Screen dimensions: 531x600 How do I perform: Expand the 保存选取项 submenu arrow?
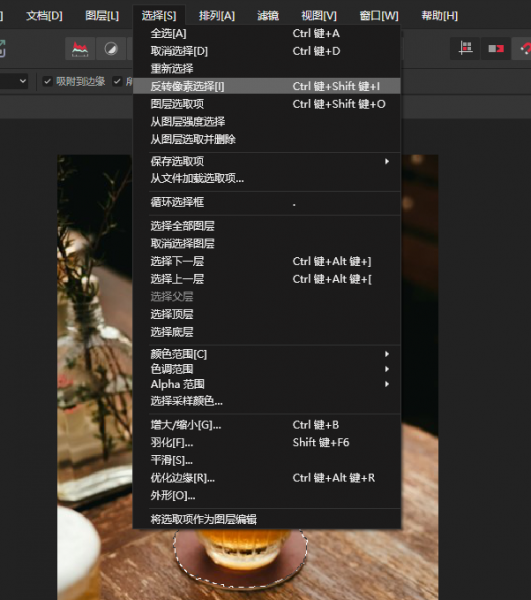pos(387,161)
